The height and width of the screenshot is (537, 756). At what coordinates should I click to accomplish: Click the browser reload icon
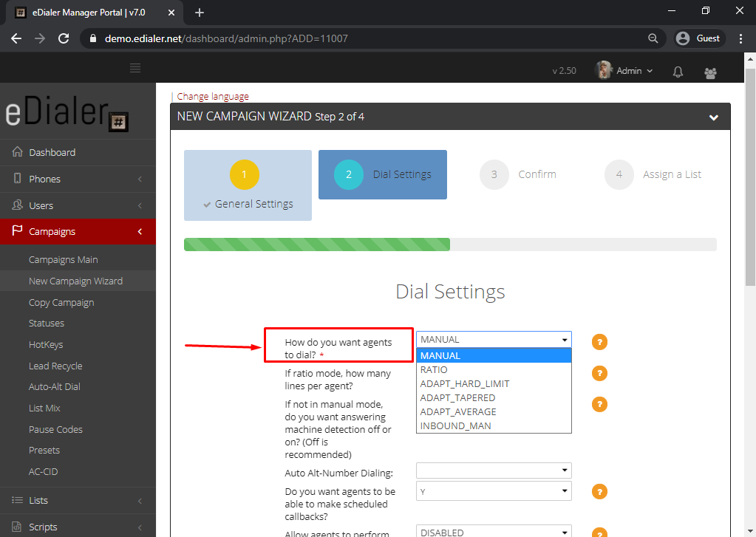click(64, 38)
